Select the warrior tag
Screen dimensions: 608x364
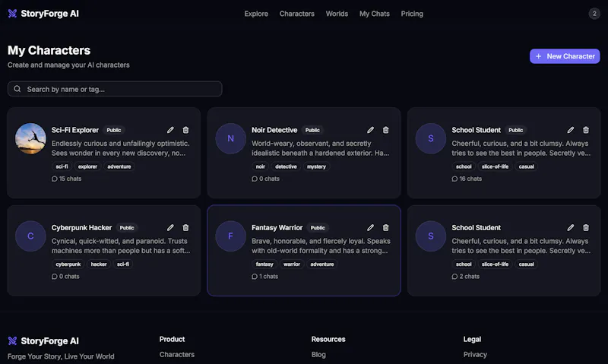[292, 264]
